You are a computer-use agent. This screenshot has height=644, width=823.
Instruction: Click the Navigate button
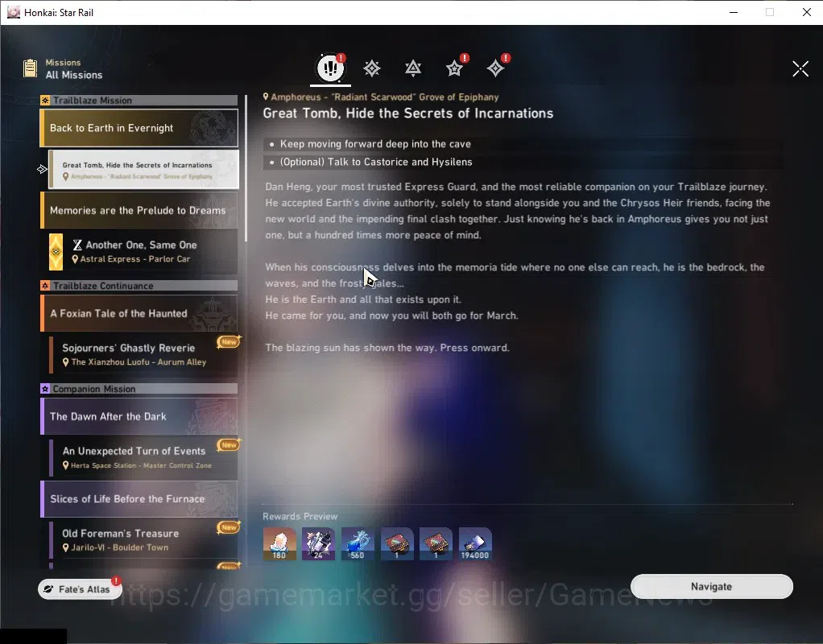(x=712, y=586)
